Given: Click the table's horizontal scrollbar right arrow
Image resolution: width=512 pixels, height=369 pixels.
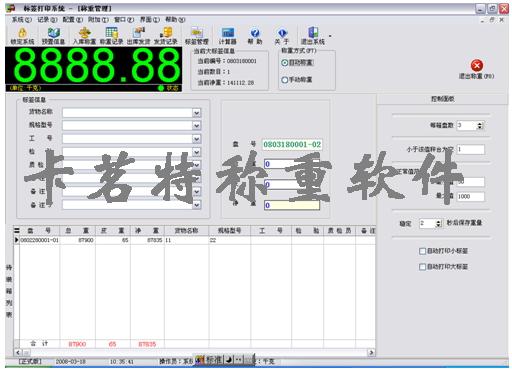Looking at the screenshot, I should click(371, 352).
